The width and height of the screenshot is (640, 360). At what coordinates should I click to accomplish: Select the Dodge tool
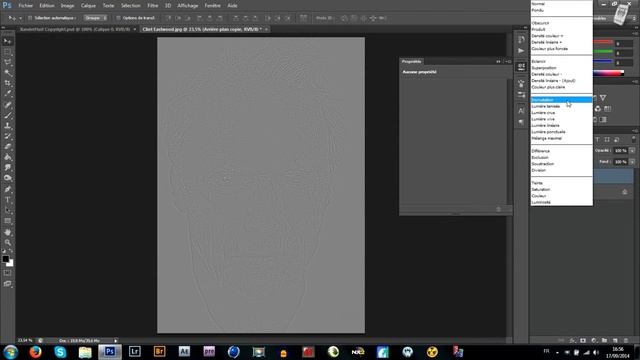[x=7, y=178]
